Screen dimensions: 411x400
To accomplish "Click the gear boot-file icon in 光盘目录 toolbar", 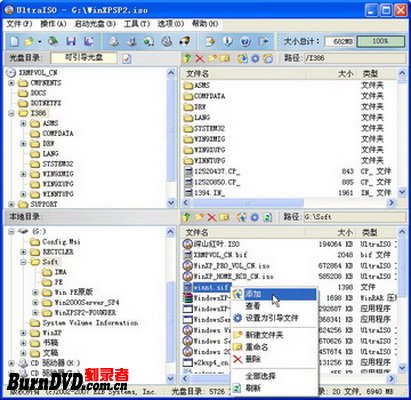I will [255, 59].
